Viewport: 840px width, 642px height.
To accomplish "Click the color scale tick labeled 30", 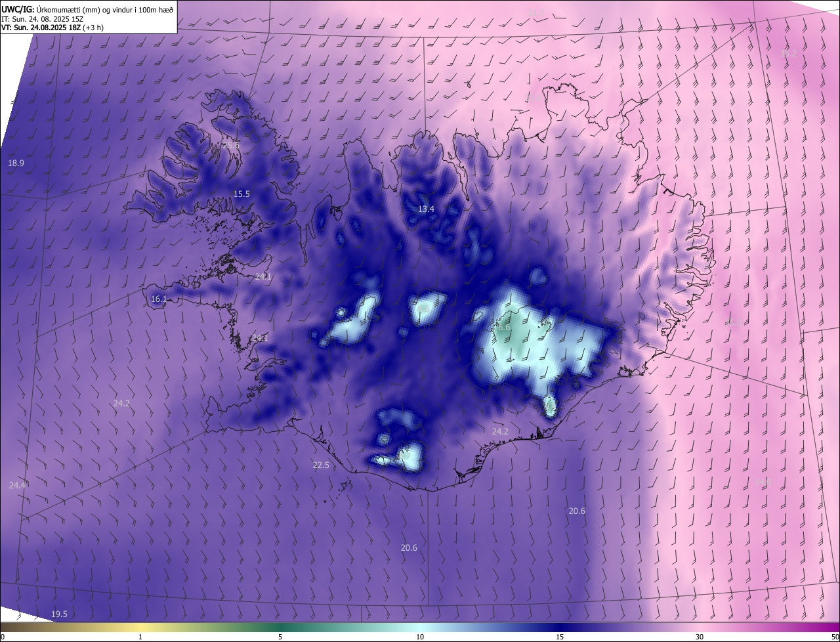I will tap(700, 637).
